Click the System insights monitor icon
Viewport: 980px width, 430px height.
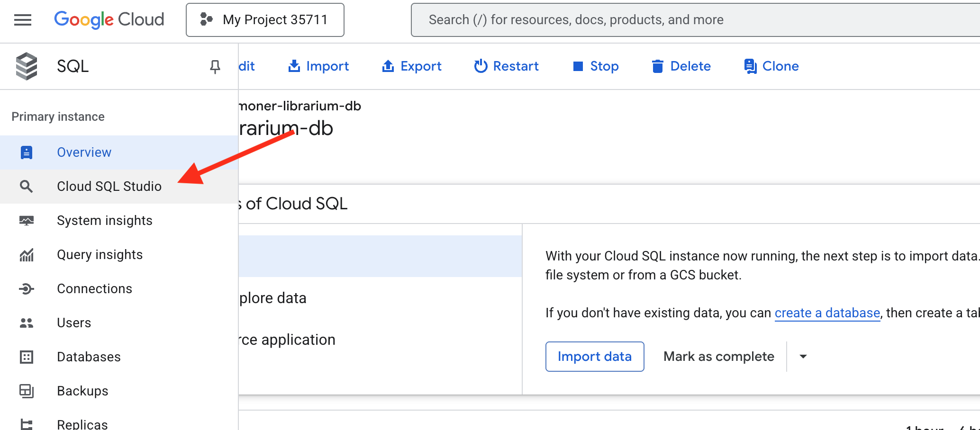(27, 221)
